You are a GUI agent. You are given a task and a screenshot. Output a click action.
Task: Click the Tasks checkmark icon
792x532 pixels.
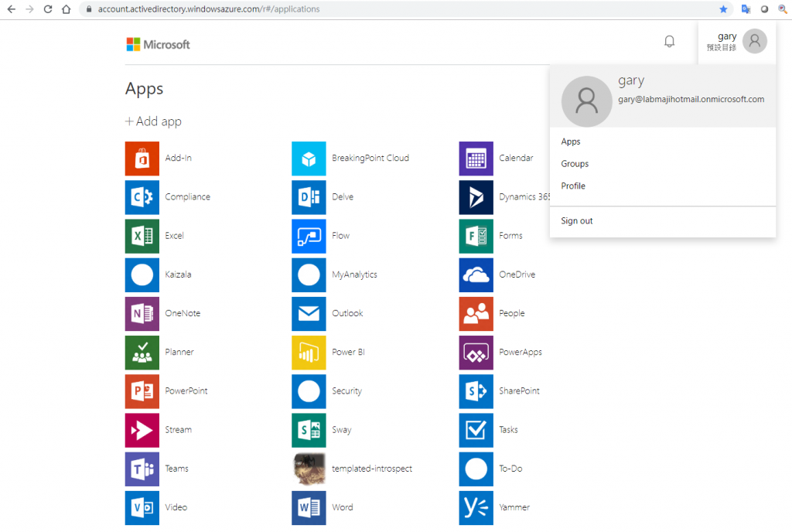(476, 431)
